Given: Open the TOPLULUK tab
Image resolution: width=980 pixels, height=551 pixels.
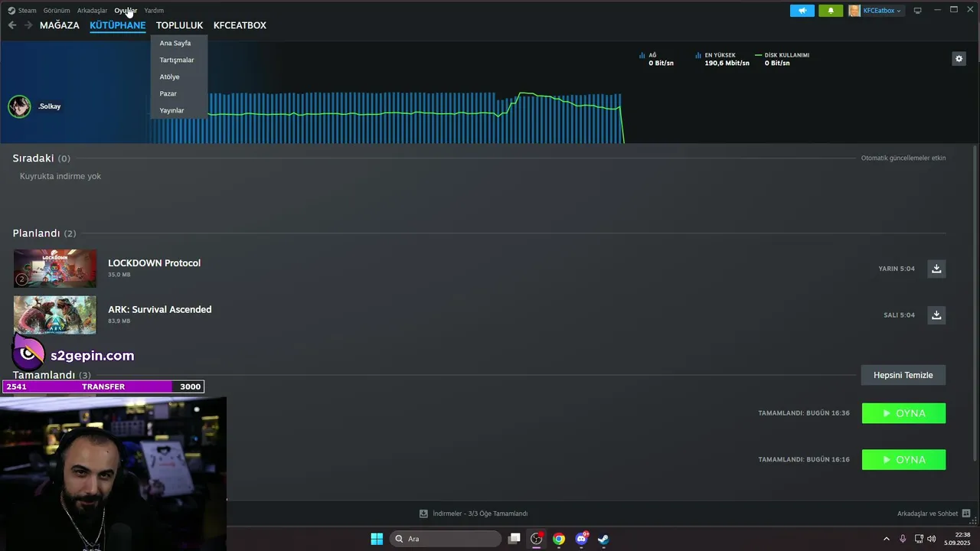Looking at the screenshot, I should coord(179,25).
